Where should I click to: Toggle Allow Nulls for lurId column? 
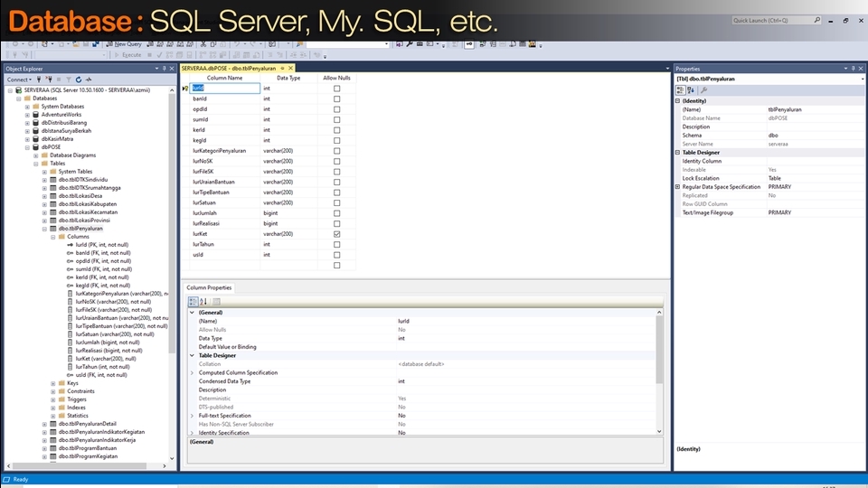pyautogui.click(x=336, y=89)
